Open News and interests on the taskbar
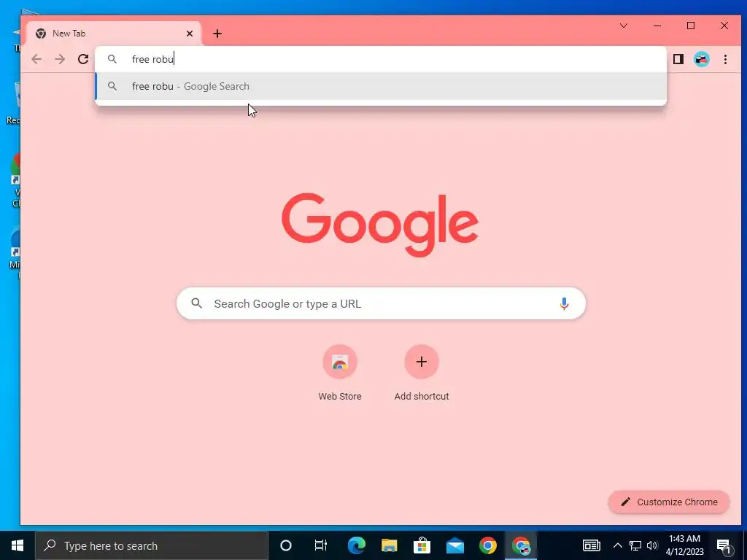Viewport: 747px width, 560px height. [x=591, y=545]
